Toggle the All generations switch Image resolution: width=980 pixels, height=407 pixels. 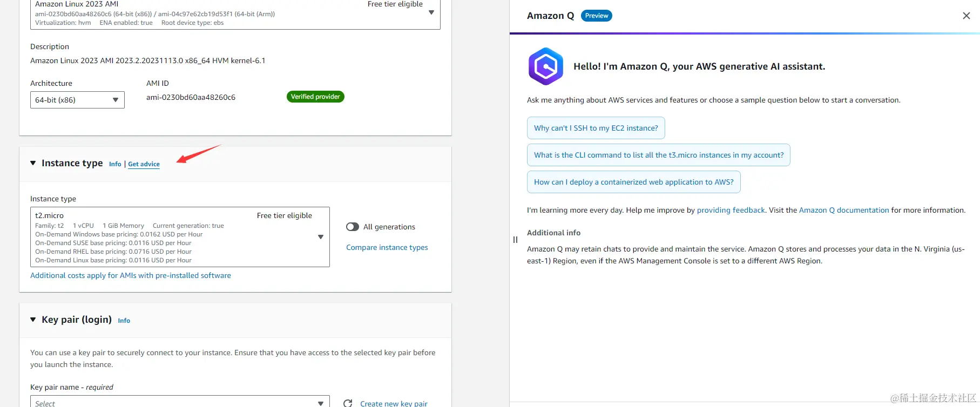353,227
